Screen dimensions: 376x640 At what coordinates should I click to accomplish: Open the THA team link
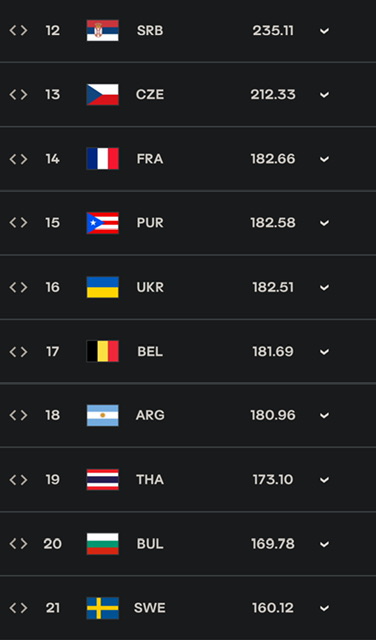pos(150,480)
